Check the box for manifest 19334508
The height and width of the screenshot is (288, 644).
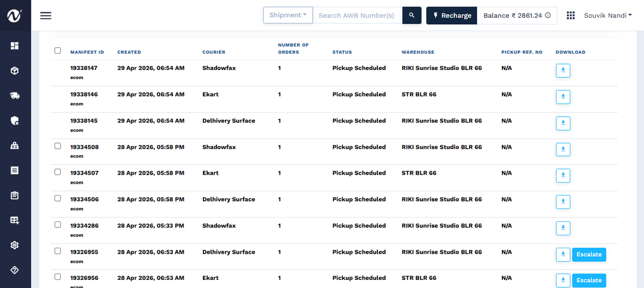pyautogui.click(x=58, y=146)
